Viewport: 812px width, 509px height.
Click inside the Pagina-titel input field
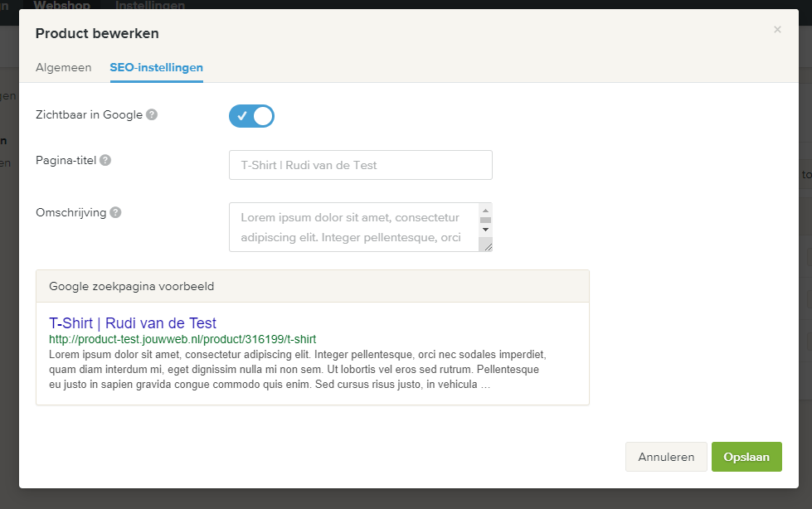tap(360, 164)
